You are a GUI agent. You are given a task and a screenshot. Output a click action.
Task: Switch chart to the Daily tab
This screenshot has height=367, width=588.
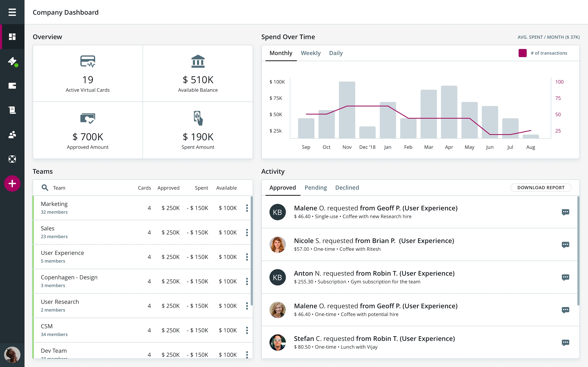pyautogui.click(x=336, y=53)
